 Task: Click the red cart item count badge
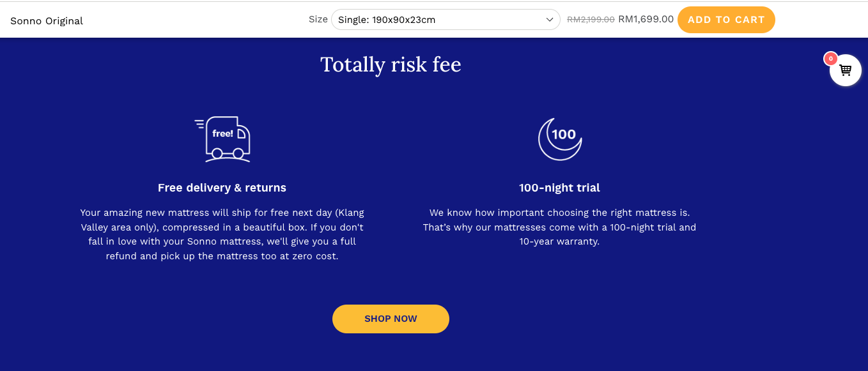[830, 59]
